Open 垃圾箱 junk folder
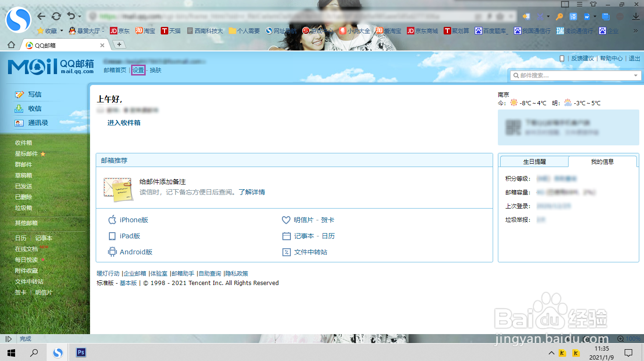The image size is (644, 361). pyautogui.click(x=24, y=208)
